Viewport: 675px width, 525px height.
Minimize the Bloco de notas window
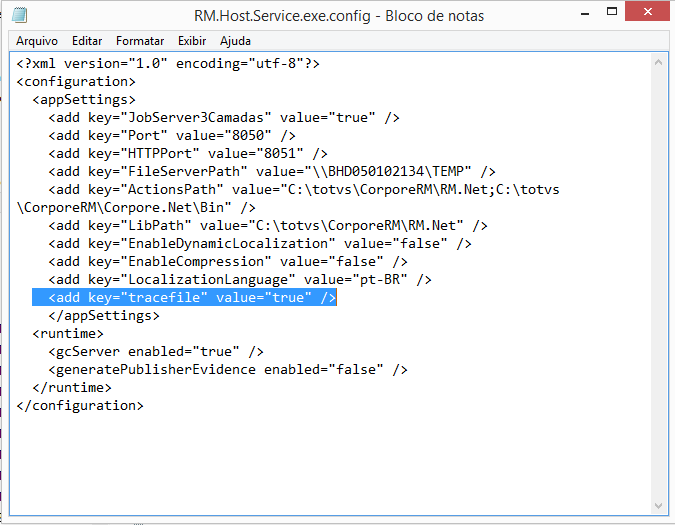[x=585, y=13]
